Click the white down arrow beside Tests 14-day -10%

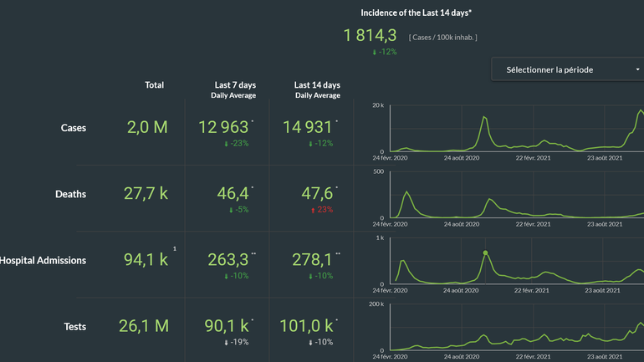click(x=311, y=343)
